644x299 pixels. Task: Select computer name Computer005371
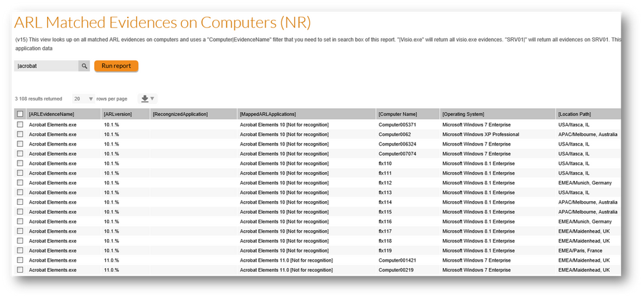tap(396, 124)
